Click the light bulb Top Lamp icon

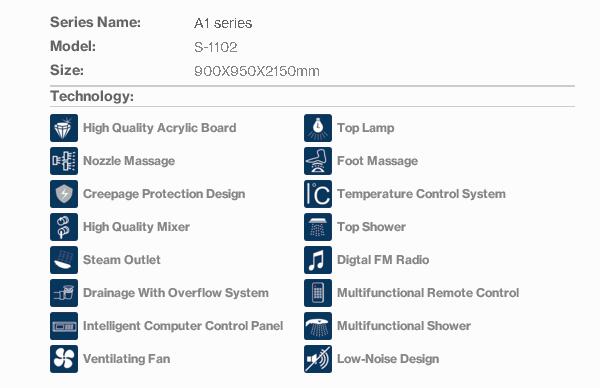coord(318,128)
